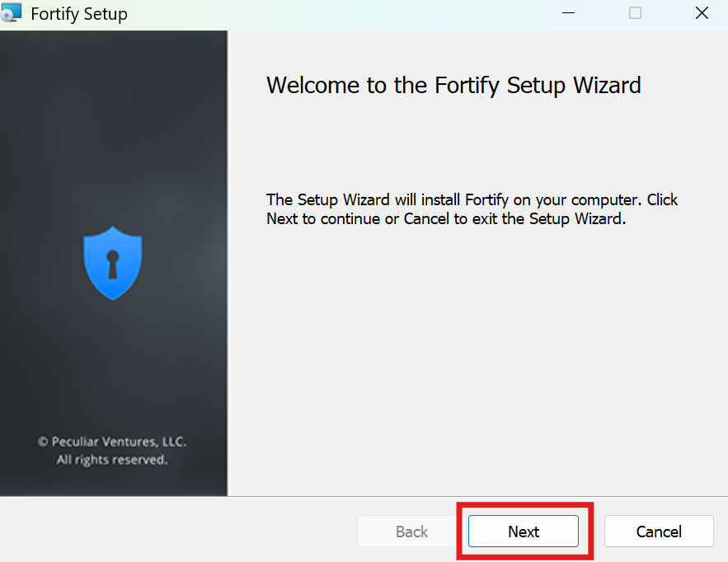Screen dimensions: 728x562
Task: Click the Next button to continue installation
Action: tap(524, 532)
